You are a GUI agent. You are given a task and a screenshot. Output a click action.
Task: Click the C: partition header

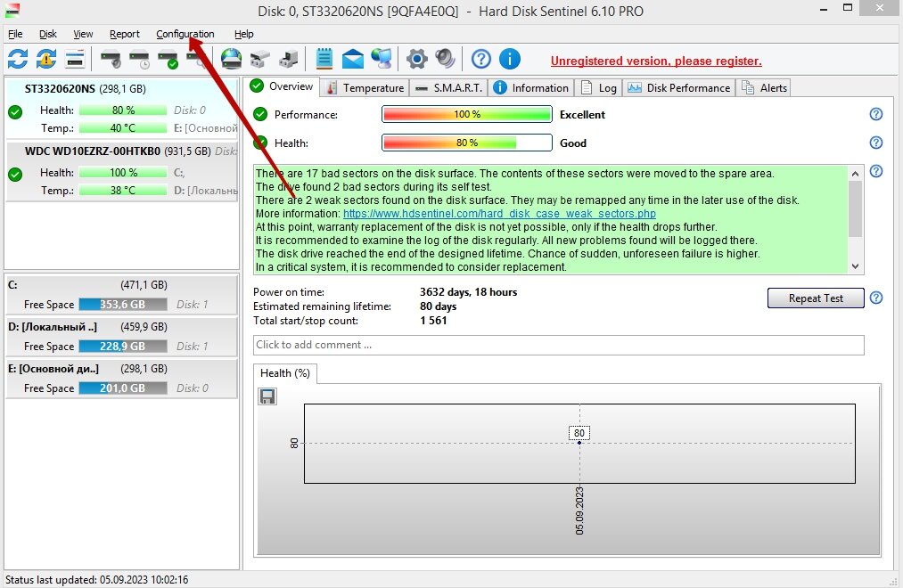pyautogui.click(x=121, y=285)
